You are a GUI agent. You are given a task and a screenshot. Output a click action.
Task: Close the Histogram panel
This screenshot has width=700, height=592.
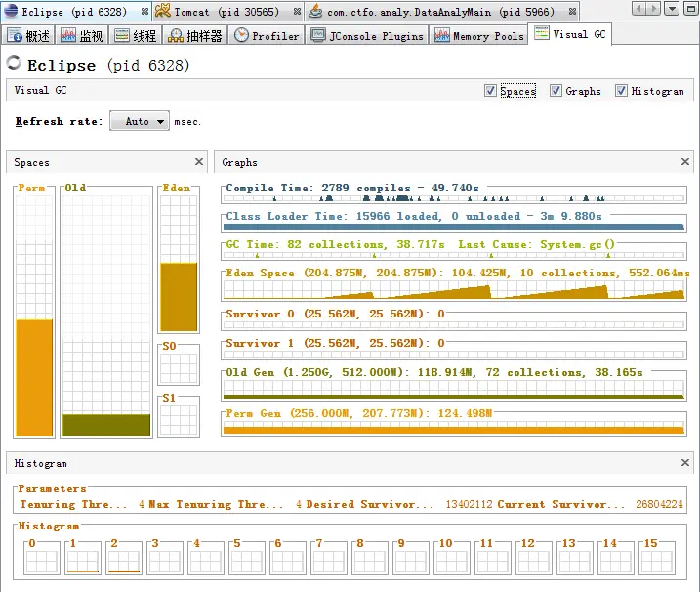point(685,463)
